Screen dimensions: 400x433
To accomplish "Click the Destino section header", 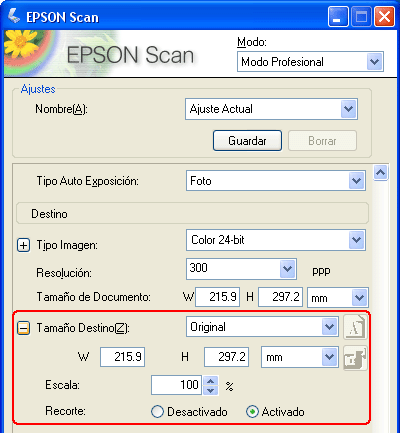I will (x=192, y=214).
